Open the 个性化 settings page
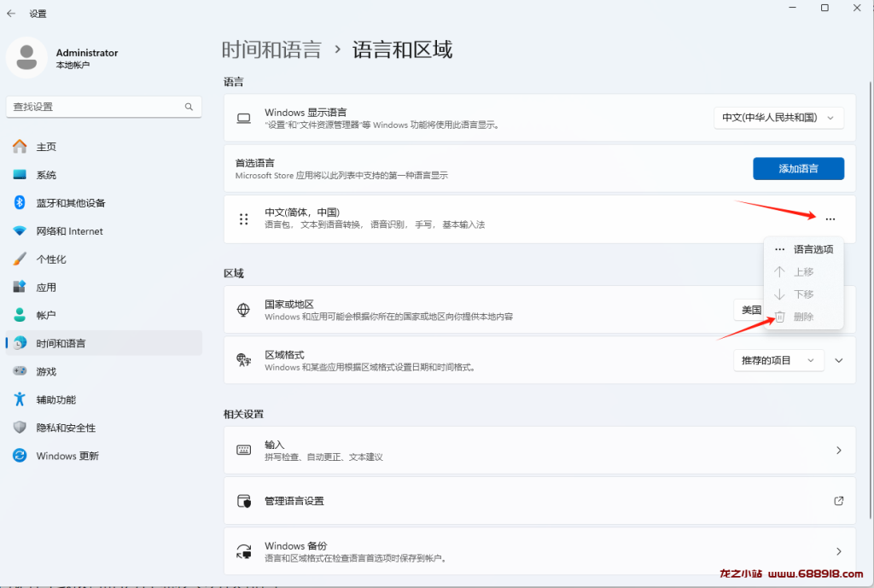This screenshot has width=874, height=588. (103, 259)
